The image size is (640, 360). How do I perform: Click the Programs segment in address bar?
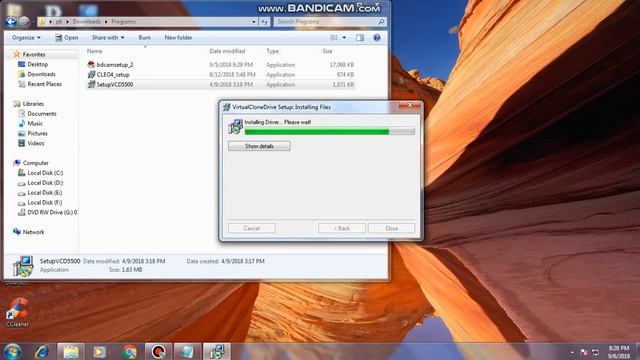[123, 22]
